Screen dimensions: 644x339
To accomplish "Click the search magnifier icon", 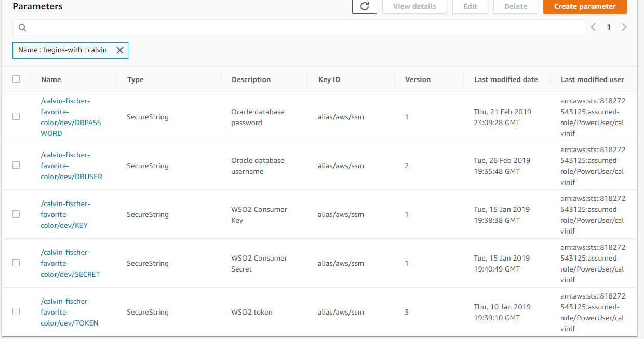I will pyautogui.click(x=22, y=28).
